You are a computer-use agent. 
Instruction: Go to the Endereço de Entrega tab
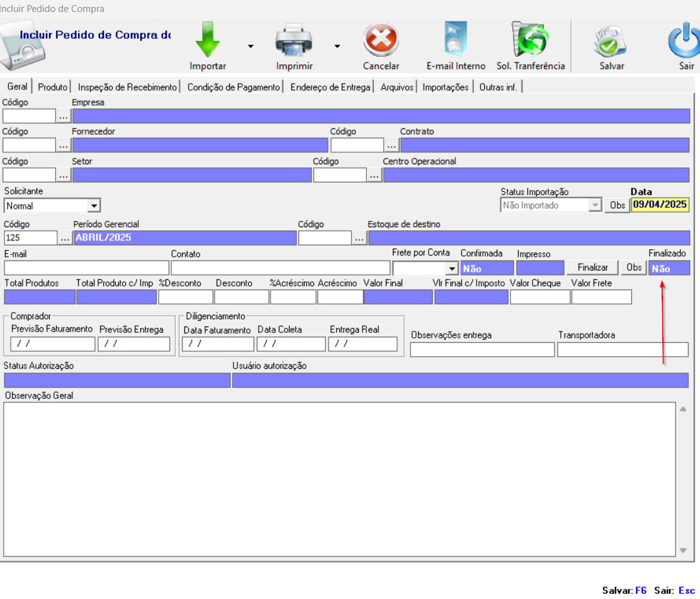[x=330, y=87]
